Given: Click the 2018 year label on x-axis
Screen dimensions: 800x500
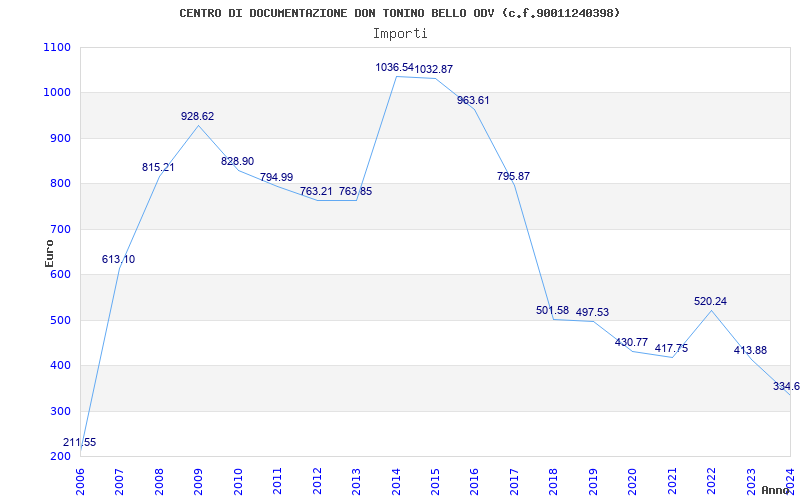Looking at the screenshot, I should pos(554,481).
